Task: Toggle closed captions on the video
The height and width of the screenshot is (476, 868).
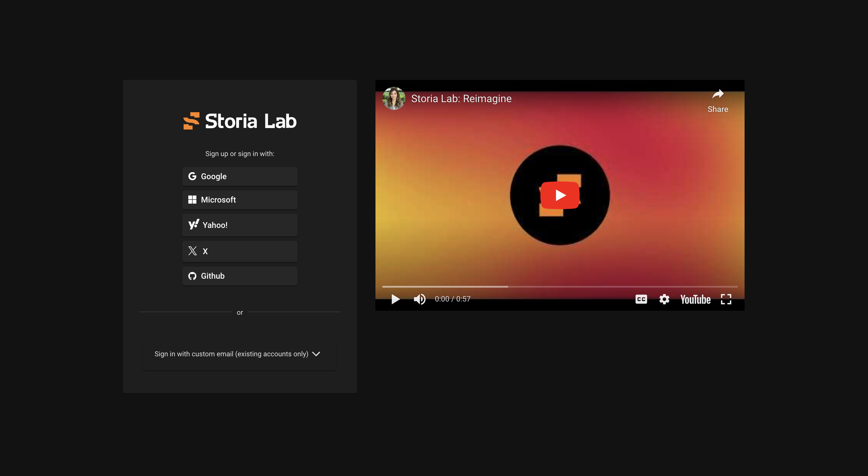Action: tap(641, 299)
